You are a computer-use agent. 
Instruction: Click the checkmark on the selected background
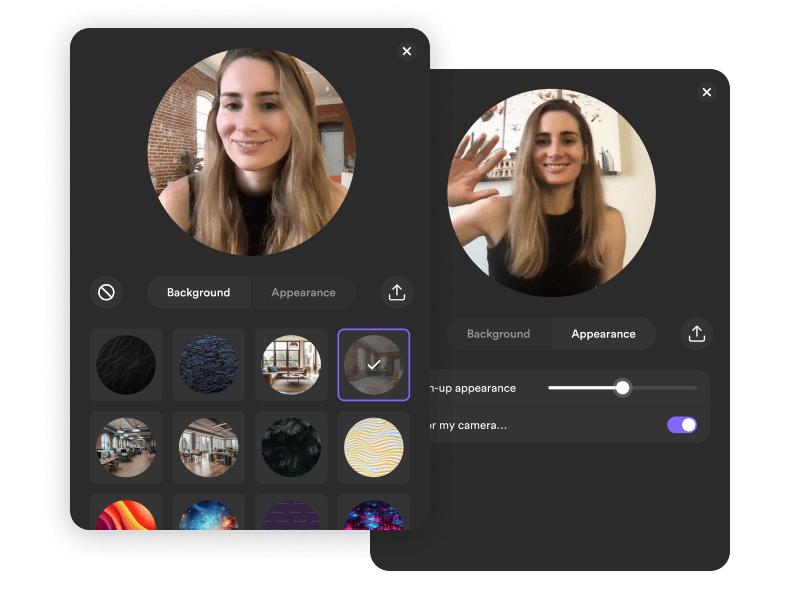point(374,364)
